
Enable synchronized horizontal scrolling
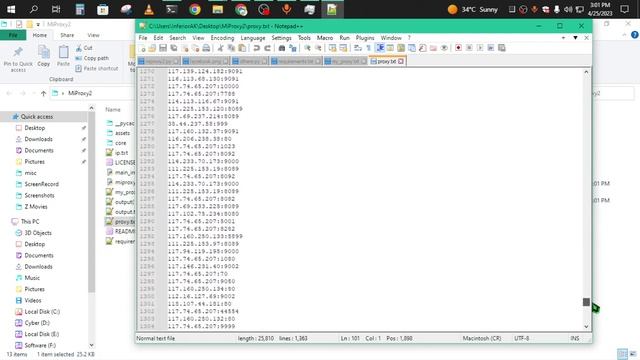pos(343,48)
